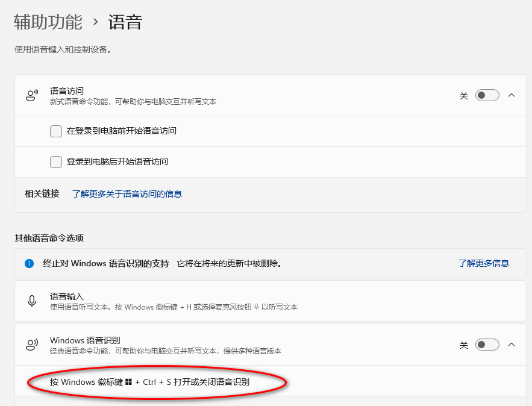
Task: Click 新式语音命令功能 description text
Action: click(133, 102)
